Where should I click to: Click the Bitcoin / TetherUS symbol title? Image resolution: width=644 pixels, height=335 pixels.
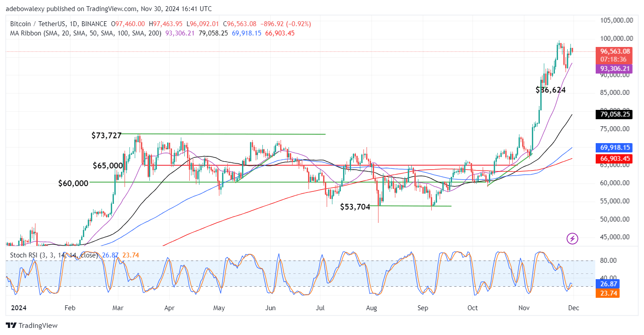click(39, 24)
